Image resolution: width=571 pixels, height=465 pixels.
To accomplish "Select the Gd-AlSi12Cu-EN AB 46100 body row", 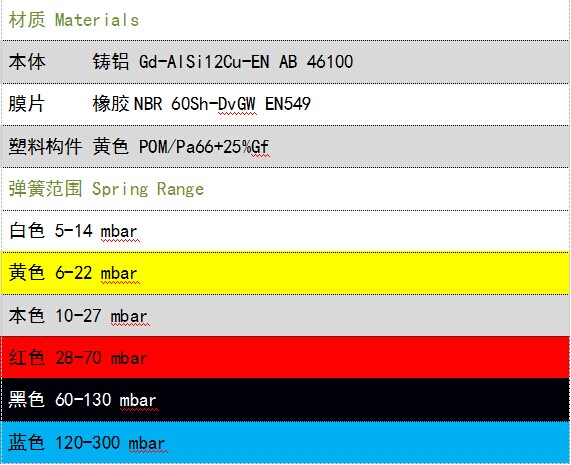I will coord(286,62).
